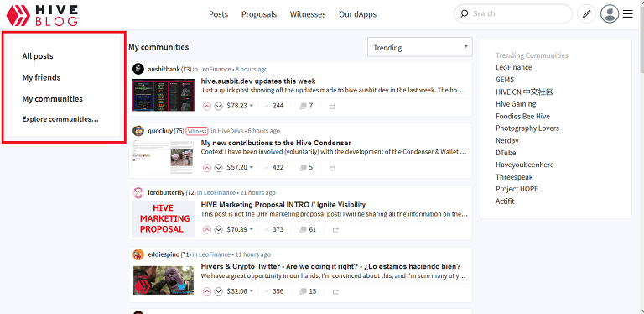Open the Actifit community link
The height and width of the screenshot is (314, 644).
click(505, 201)
